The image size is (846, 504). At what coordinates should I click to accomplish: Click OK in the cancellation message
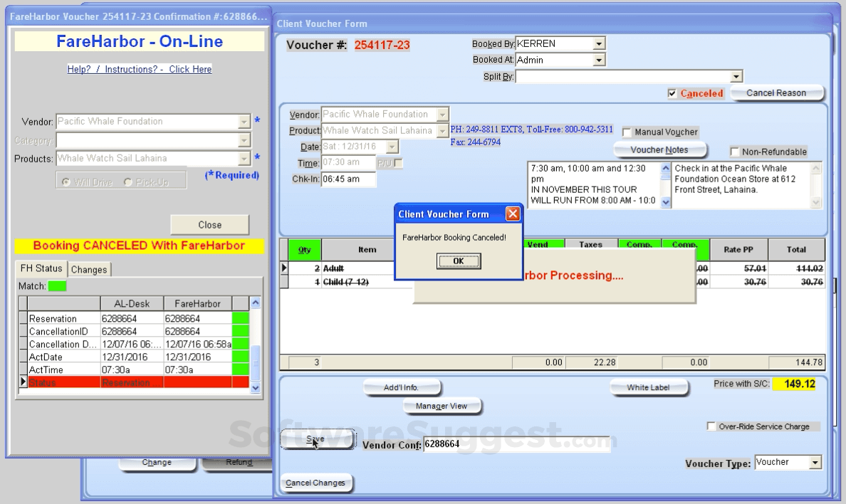458,261
